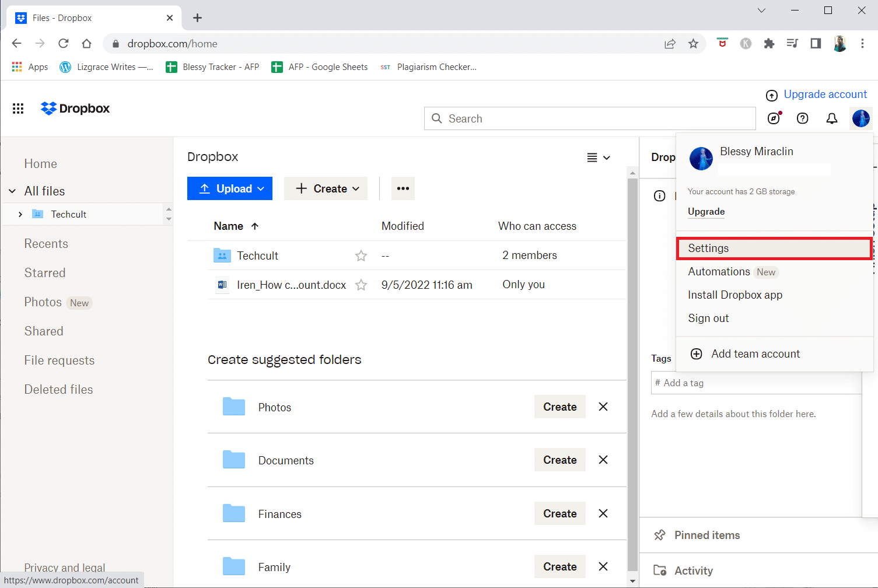Click the Add team account plus icon
Image resolution: width=878 pixels, height=588 pixels.
tap(697, 354)
